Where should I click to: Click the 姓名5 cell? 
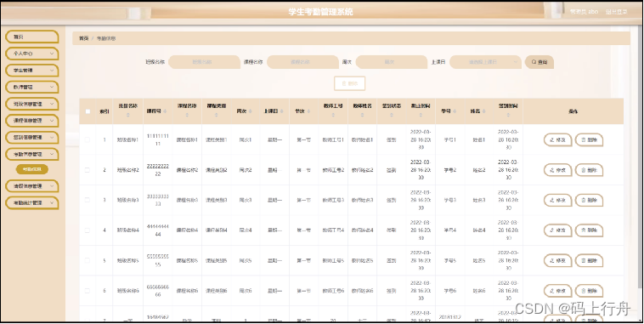[x=479, y=261]
